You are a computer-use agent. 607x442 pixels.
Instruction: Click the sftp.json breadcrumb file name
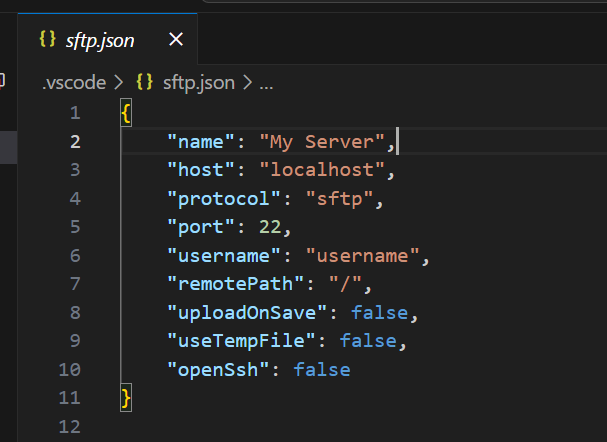pyautogui.click(x=198, y=83)
